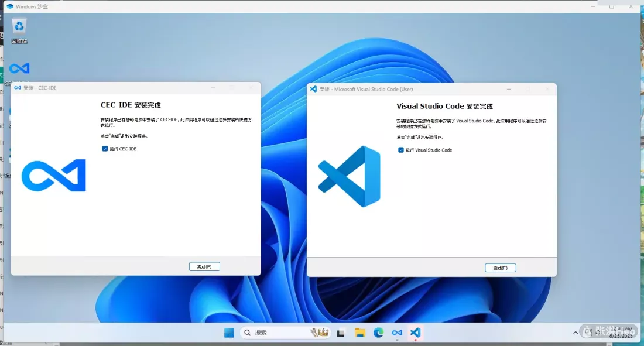Viewport: 644px width, 346px height.
Task: Click 完成(F) in the VS Code installer
Action: click(x=501, y=268)
